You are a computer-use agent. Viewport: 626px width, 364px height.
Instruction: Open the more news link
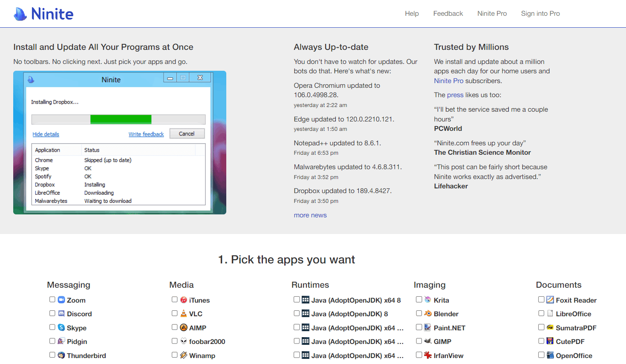coord(310,215)
